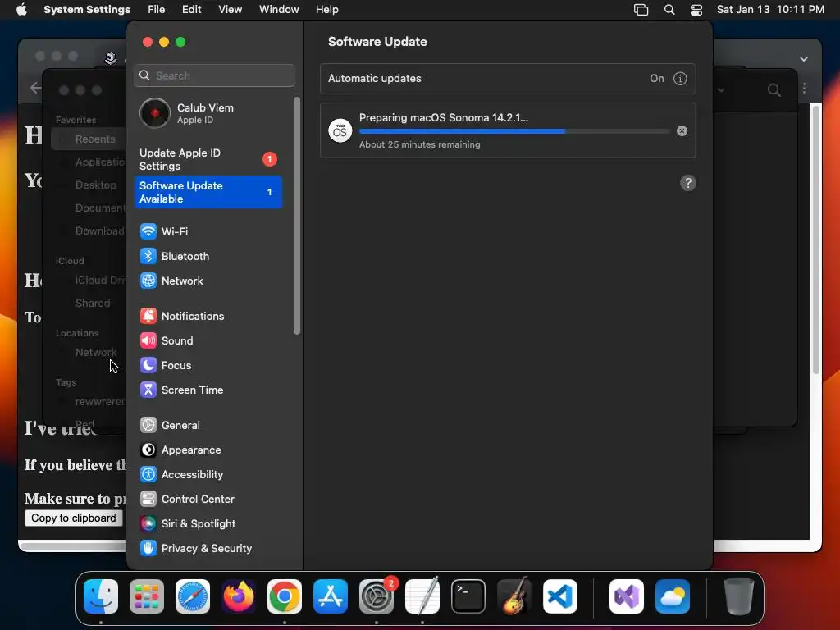Open Control Center in menu bar

(x=696, y=10)
